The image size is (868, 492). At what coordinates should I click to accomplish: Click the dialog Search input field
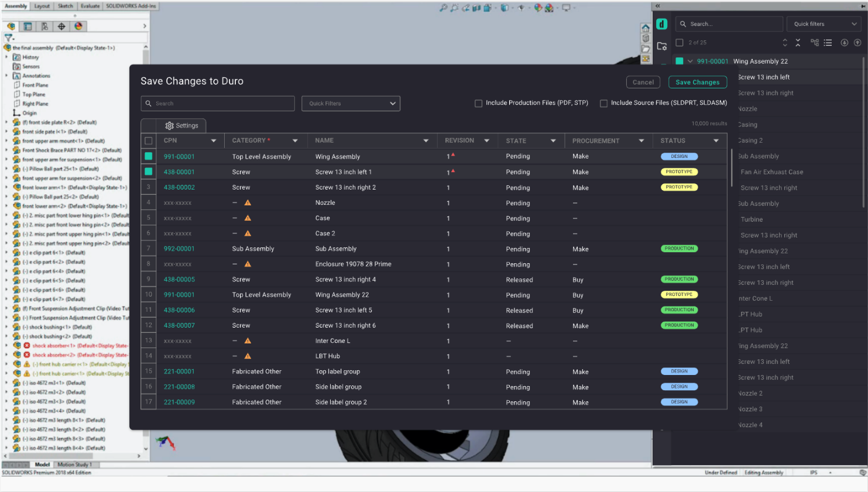(218, 104)
